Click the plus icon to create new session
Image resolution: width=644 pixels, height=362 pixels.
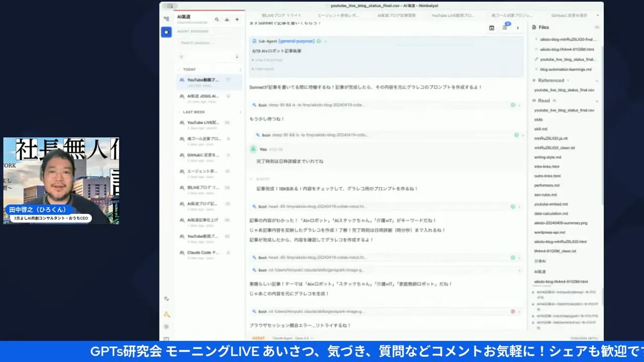[x=237, y=19]
